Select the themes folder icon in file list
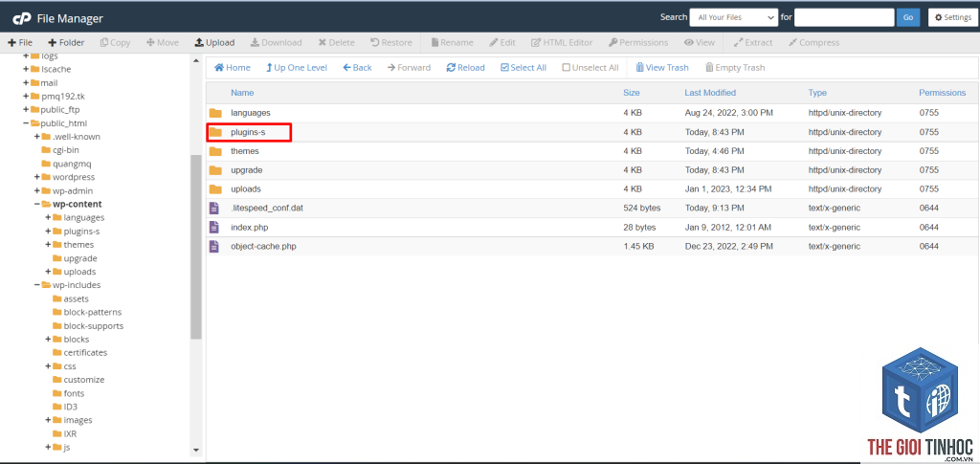Screen dimensions: 980x464 tap(215, 151)
